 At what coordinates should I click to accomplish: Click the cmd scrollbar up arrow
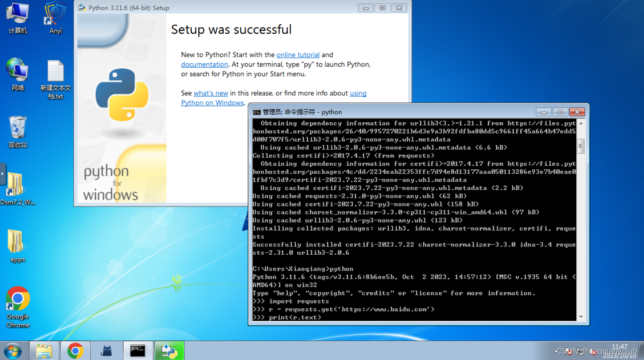tap(581, 124)
